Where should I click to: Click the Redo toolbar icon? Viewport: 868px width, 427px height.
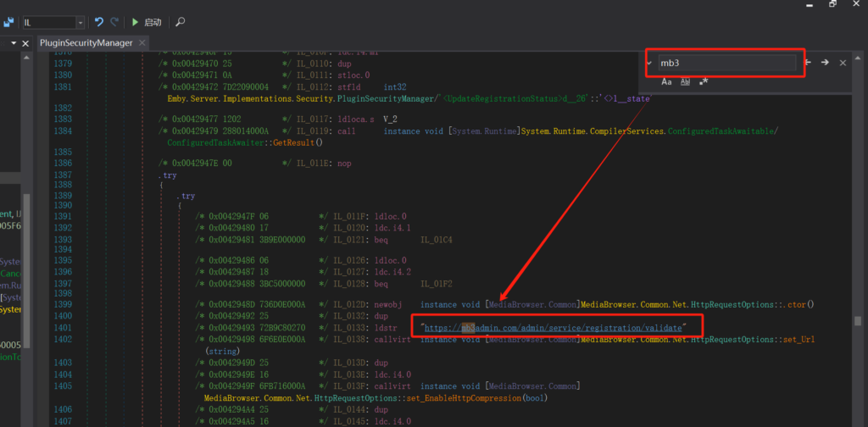point(114,22)
